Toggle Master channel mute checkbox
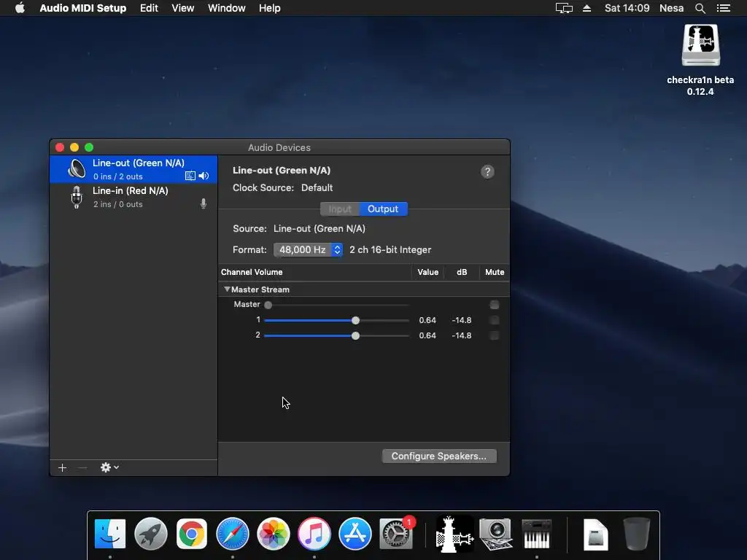This screenshot has width=747, height=560. [494, 305]
